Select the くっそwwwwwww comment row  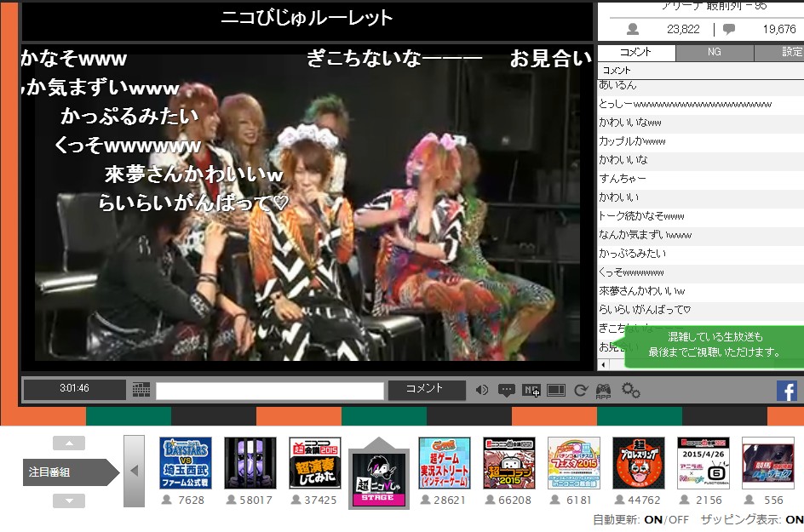(700, 272)
